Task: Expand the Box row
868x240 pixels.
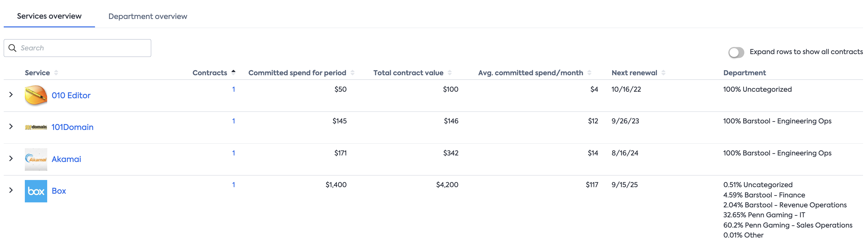Action: [11, 190]
